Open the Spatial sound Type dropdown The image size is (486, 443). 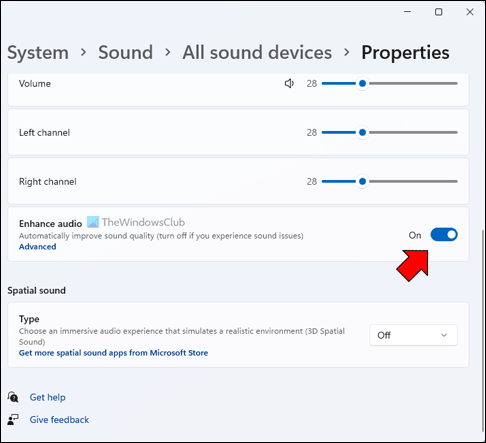click(x=413, y=335)
